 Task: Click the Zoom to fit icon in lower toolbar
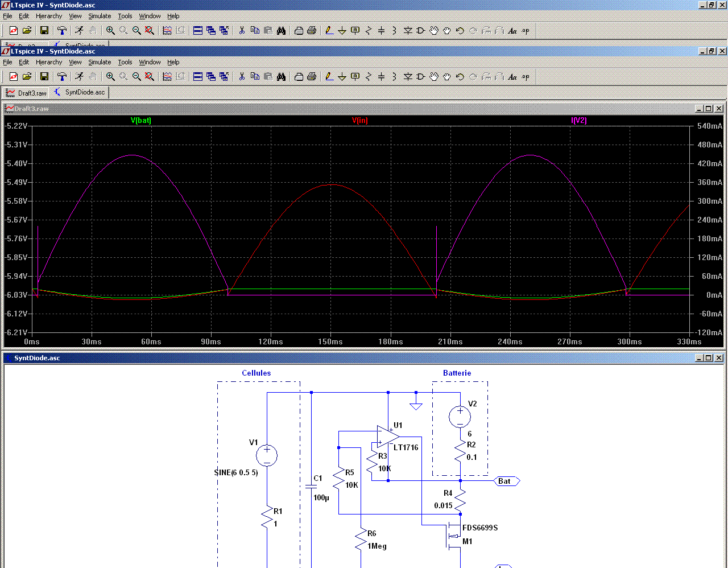150,77
